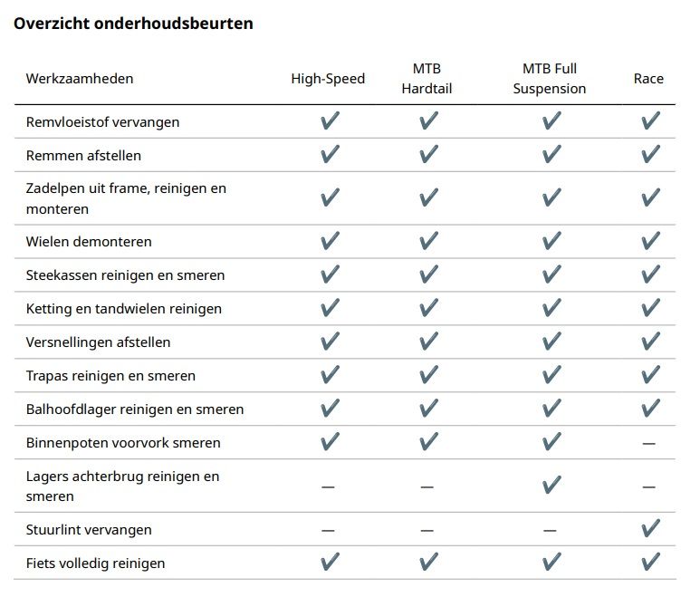Click MTB Hardtail checkmark for Trapas reinigen

pos(428,375)
